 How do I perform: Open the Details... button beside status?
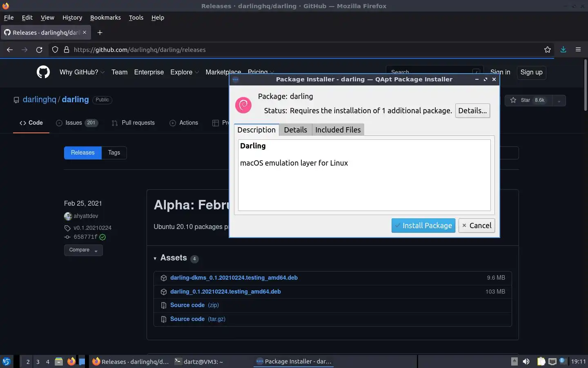472,110
